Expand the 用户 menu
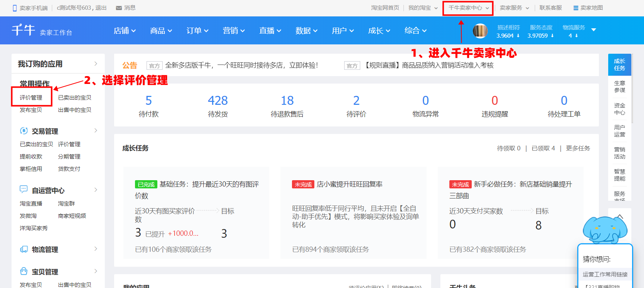Image resolution: width=644 pixels, height=288 pixels. click(343, 31)
